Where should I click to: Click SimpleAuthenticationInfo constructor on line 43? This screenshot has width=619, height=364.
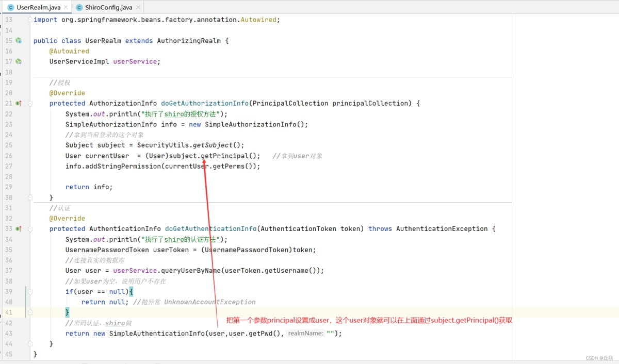(157, 333)
